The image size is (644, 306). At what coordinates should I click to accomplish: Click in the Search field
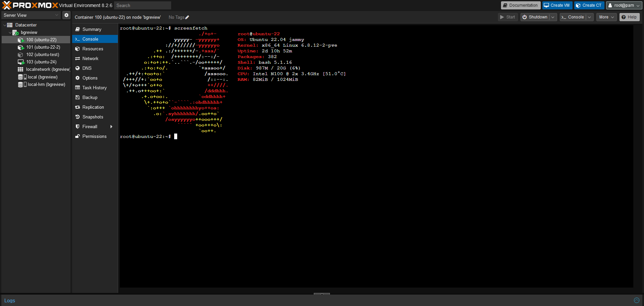[x=143, y=5]
